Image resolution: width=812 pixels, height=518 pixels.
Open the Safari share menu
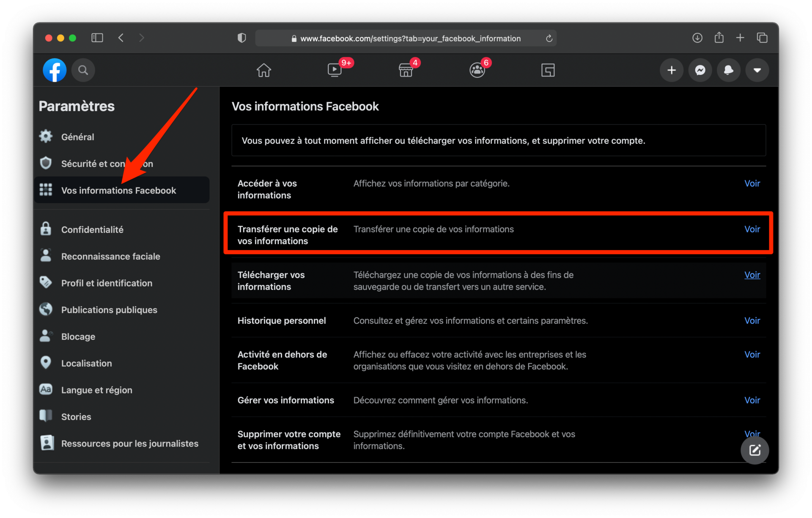pos(719,38)
